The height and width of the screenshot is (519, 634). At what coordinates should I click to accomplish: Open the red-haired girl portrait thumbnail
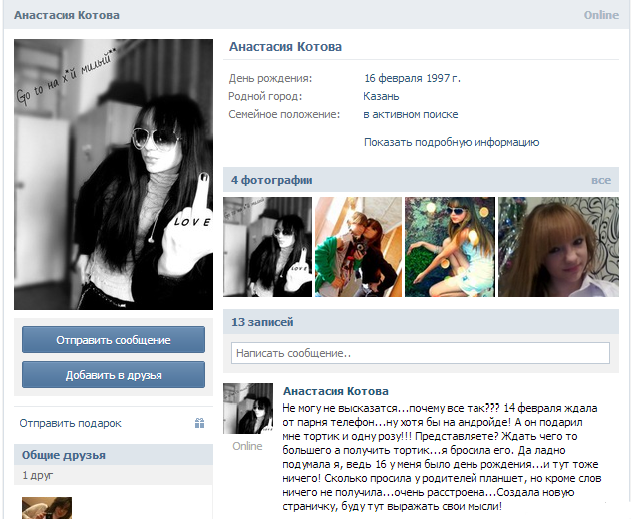point(558,247)
